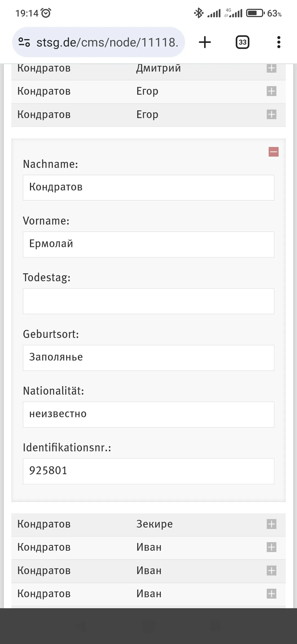
Task: Open new tab with plus icon
Action: 205,42
